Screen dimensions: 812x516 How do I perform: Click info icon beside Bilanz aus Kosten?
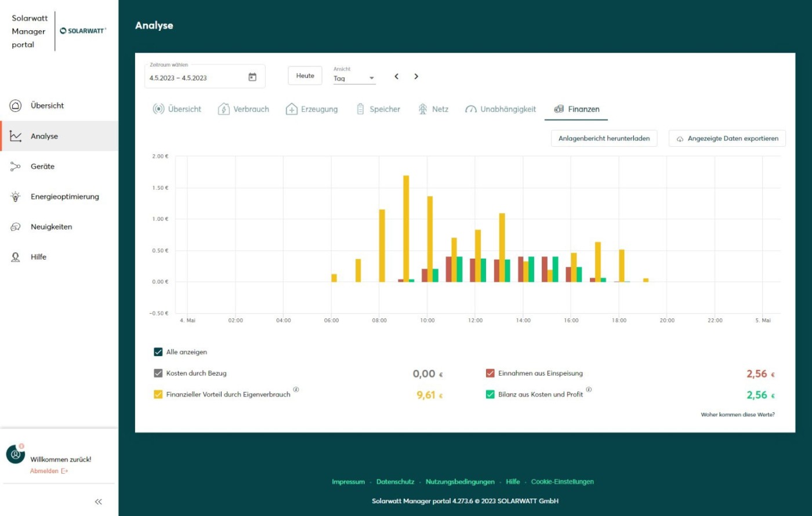[x=589, y=390]
